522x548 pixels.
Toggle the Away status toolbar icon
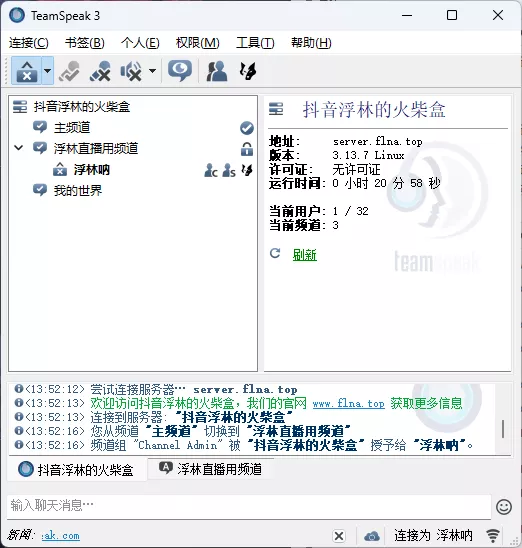[27, 71]
